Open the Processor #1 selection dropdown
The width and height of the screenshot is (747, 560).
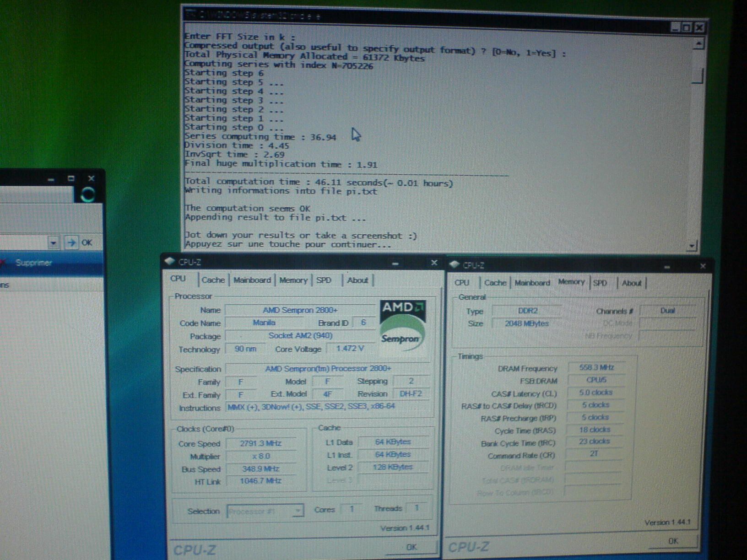265,511
